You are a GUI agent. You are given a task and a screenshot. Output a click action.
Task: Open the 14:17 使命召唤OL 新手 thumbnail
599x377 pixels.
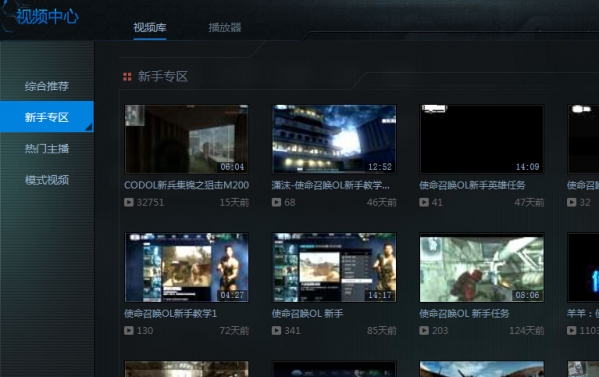[334, 268]
